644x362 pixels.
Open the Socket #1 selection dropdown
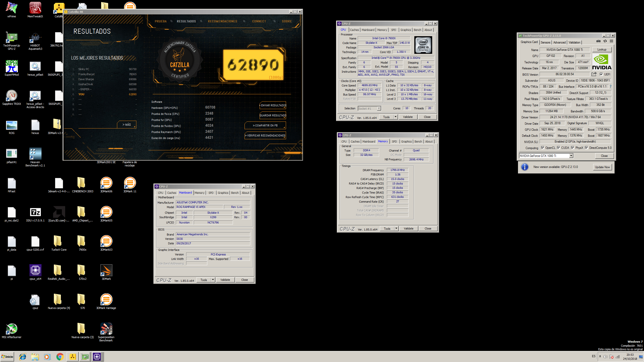click(x=369, y=108)
